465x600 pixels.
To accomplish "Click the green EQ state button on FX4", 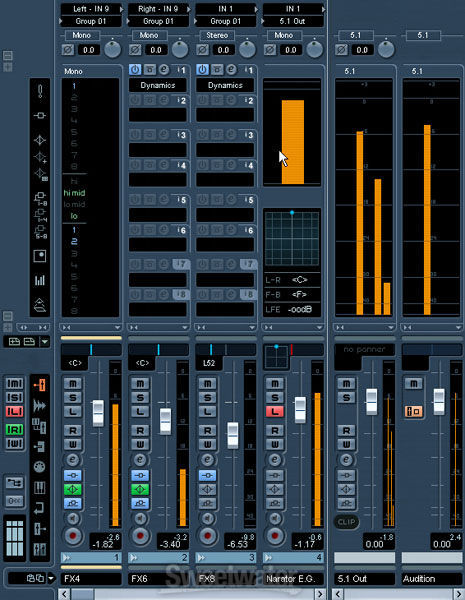I will point(72,489).
